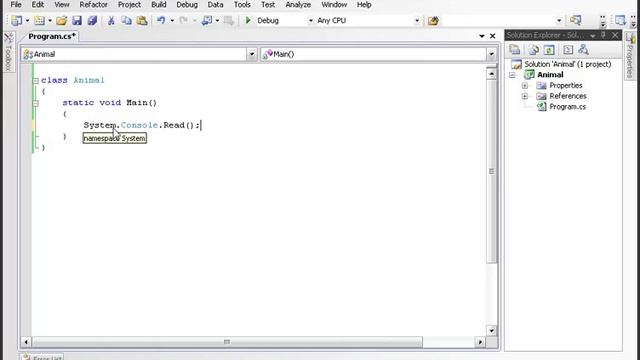Collapse the class Animal code block
The height and width of the screenshot is (360, 640).
point(36,81)
